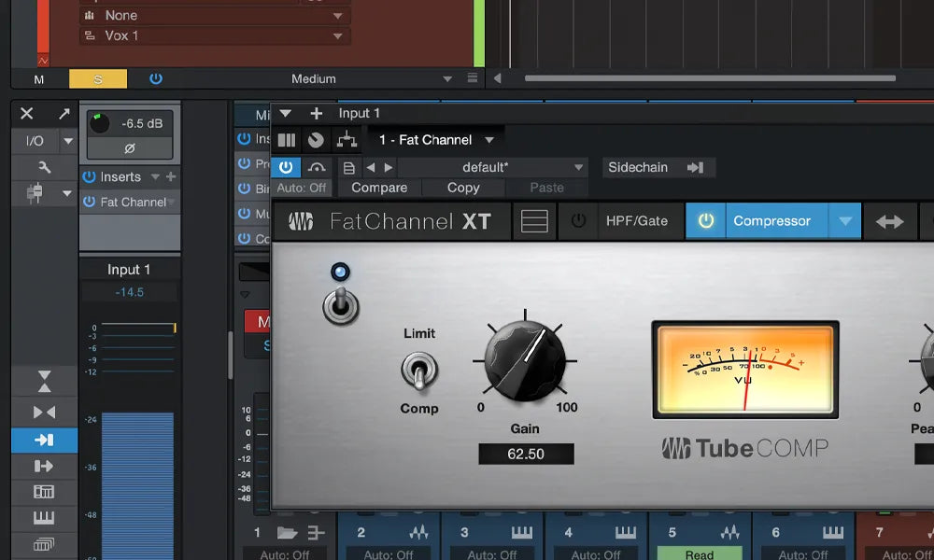Open the preset file list icon beside the preset arrows

tap(349, 166)
